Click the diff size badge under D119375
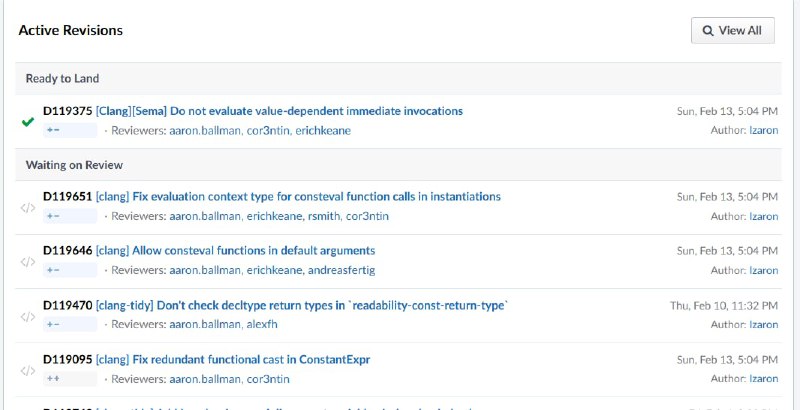Screen dimensions: 800x410 pyautogui.click(x=70, y=131)
